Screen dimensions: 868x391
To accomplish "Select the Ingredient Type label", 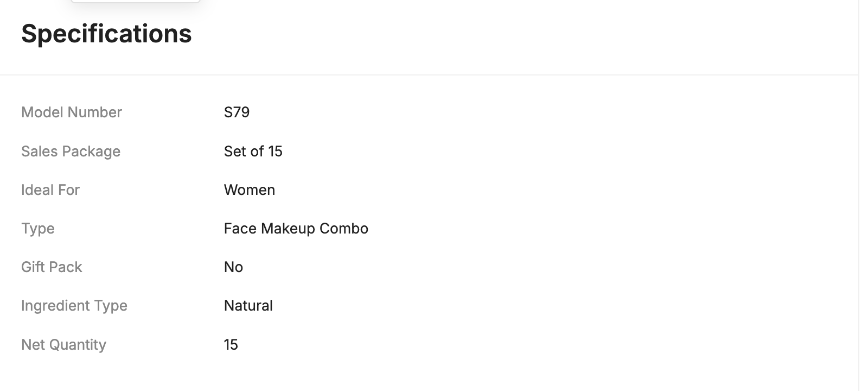I will coord(74,306).
